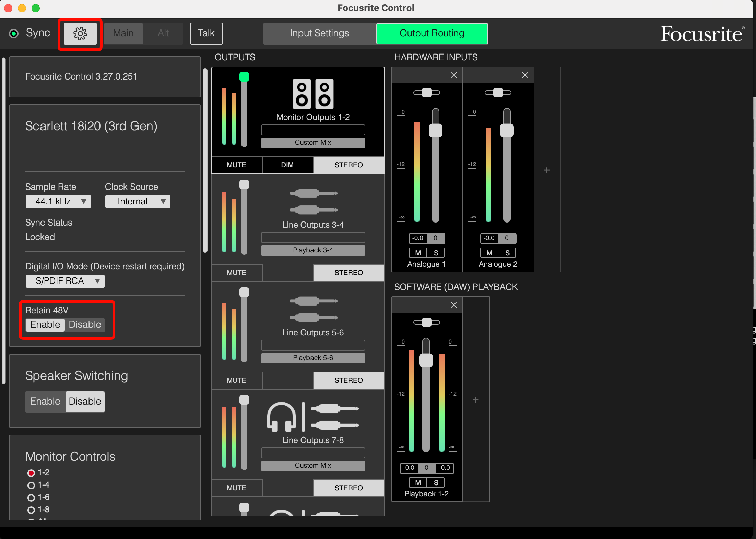Select Monitor Controls 1-2 radio button
This screenshot has width=756, height=539.
[31, 473]
